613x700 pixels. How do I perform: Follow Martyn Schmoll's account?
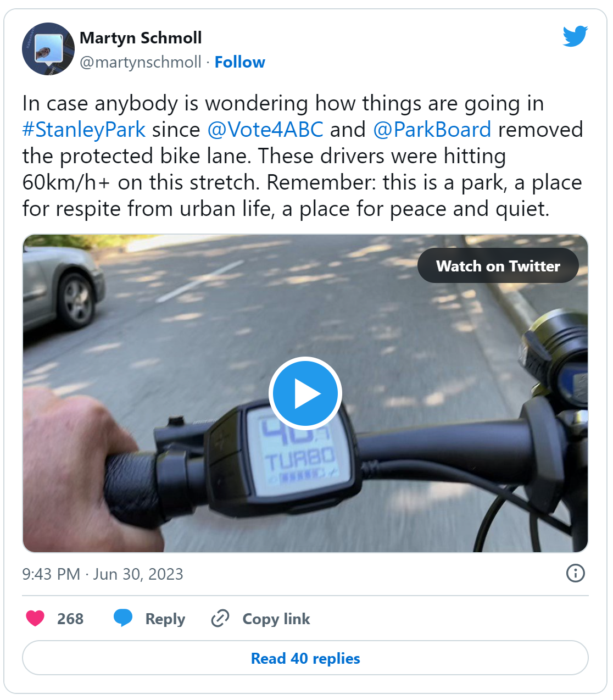239,62
